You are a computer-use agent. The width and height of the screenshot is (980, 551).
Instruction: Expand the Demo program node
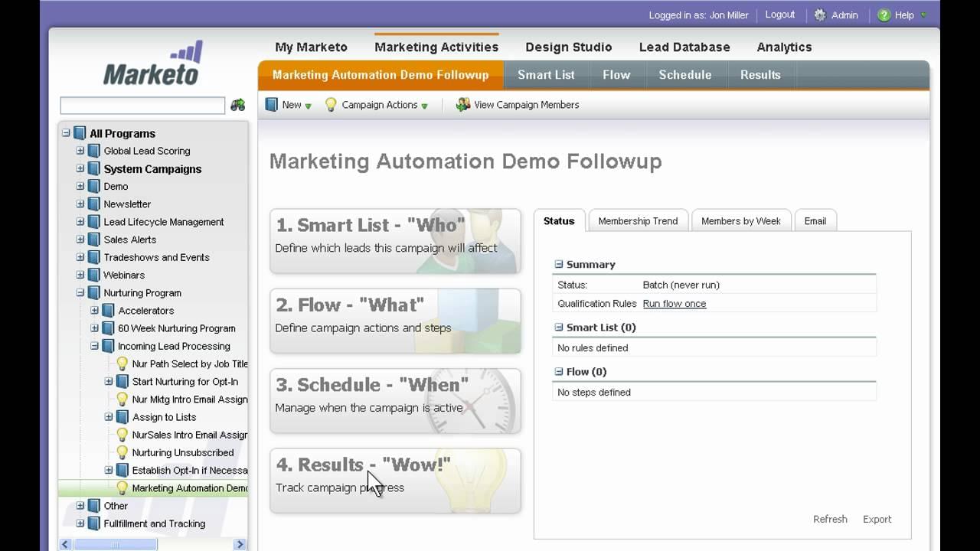tap(80, 186)
